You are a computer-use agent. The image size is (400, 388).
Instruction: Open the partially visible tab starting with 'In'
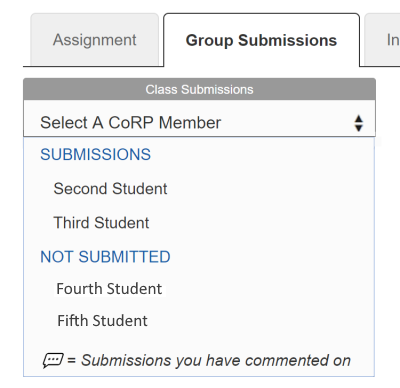[383, 40]
